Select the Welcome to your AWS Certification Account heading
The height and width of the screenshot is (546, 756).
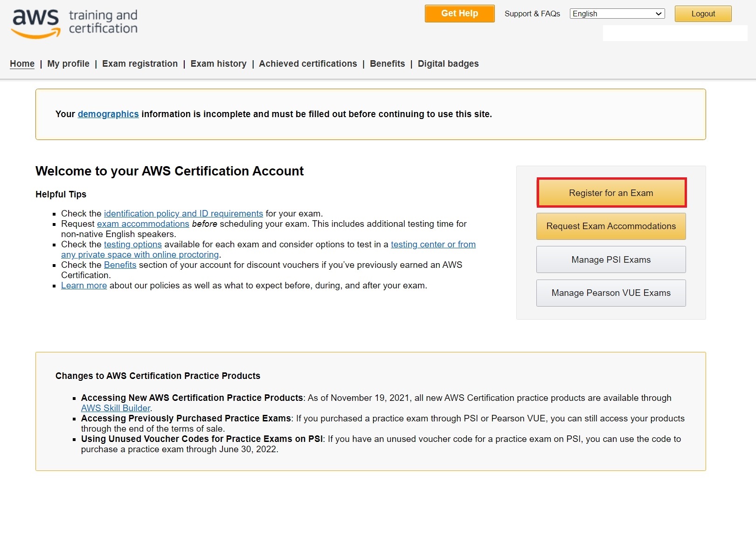[x=169, y=171]
